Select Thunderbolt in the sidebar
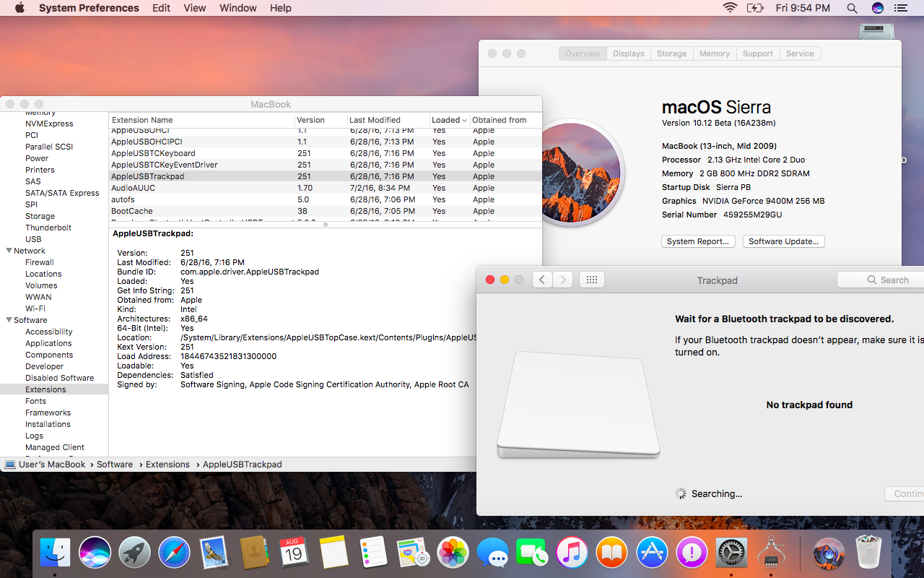924x578 pixels. pos(48,228)
